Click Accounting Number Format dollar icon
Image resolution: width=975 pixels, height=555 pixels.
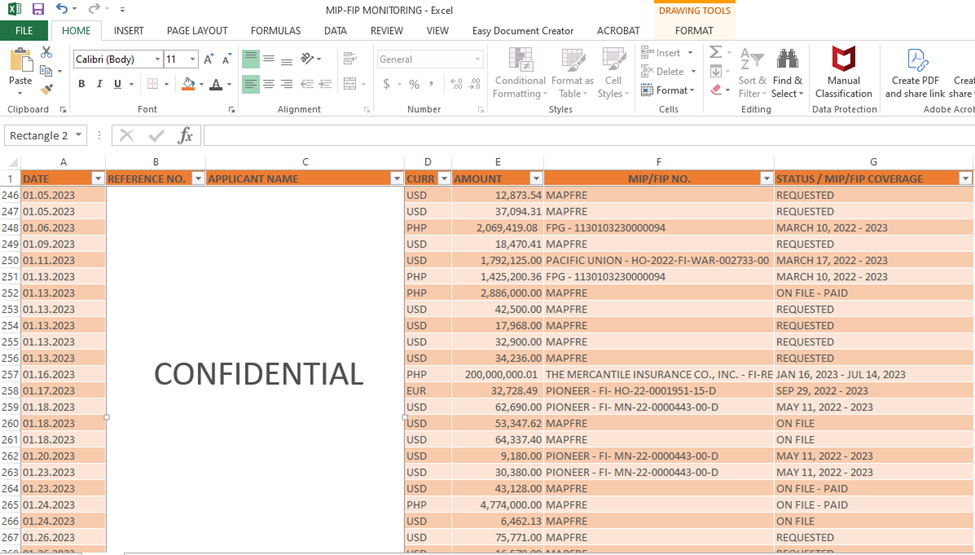click(x=386, y=84)
